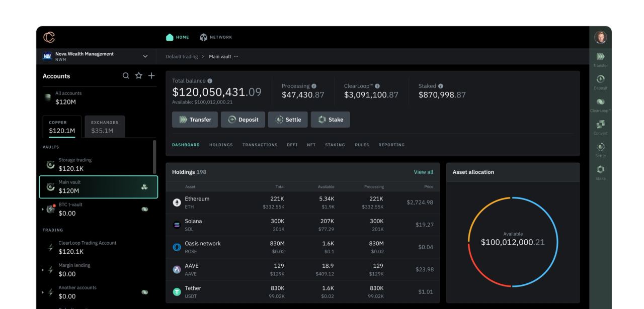Switch to the Exchanges accounts tab

pyautogui.click(x=105, y=127)
